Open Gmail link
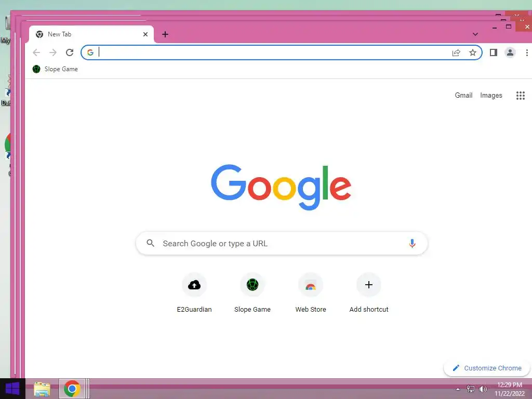The image size is (532, 399). coord(463,96)
